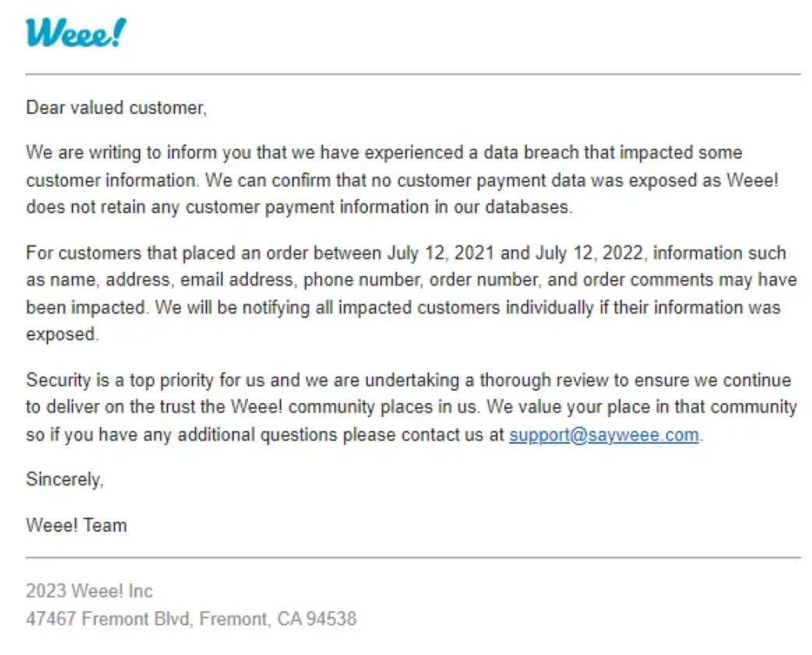Click the "2023 Weee! Inc" footer text

pos(89,591)
